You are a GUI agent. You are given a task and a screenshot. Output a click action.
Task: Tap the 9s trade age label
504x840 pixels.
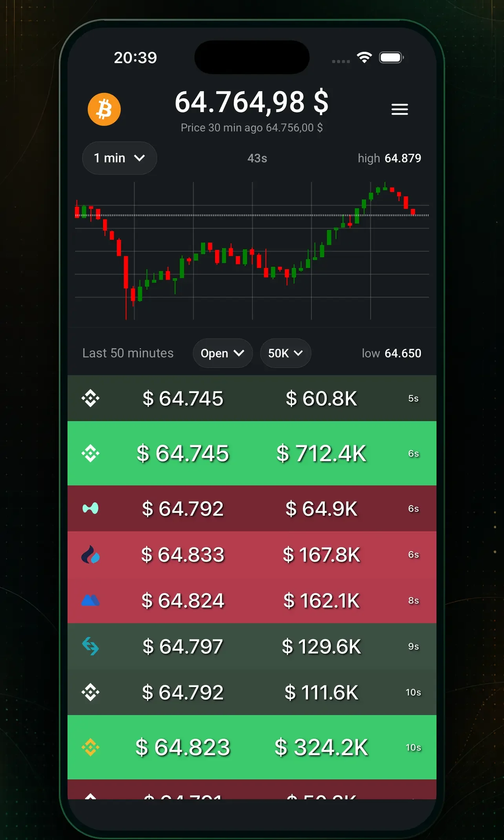(413, 647)
